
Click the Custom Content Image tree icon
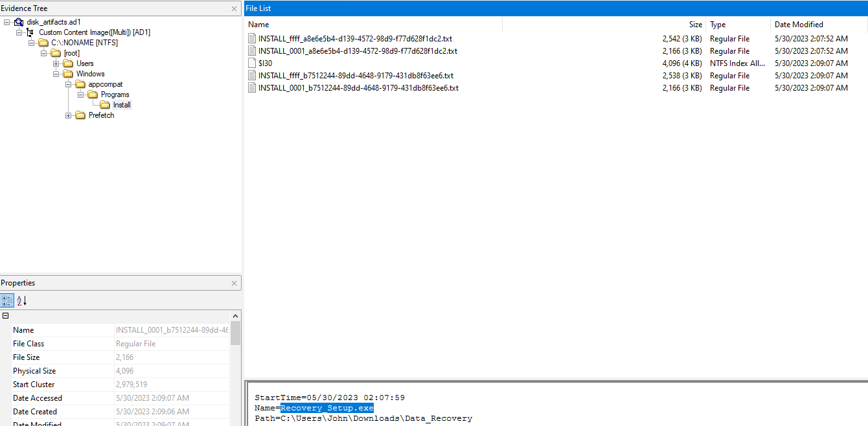[x=30, y=32]
